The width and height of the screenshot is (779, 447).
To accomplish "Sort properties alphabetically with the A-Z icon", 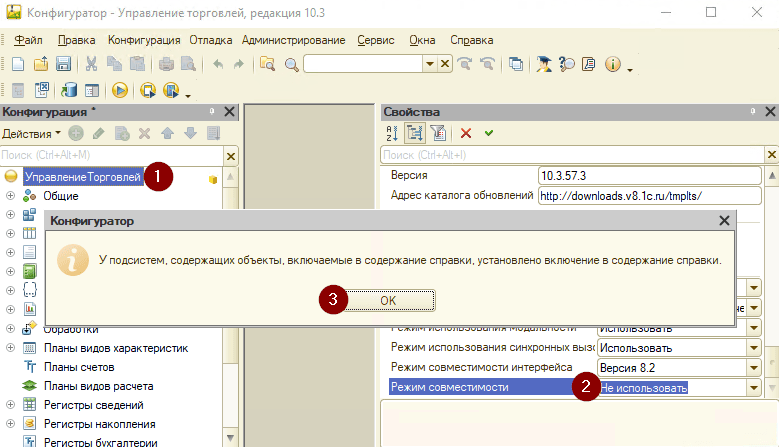I will point(392,133).
